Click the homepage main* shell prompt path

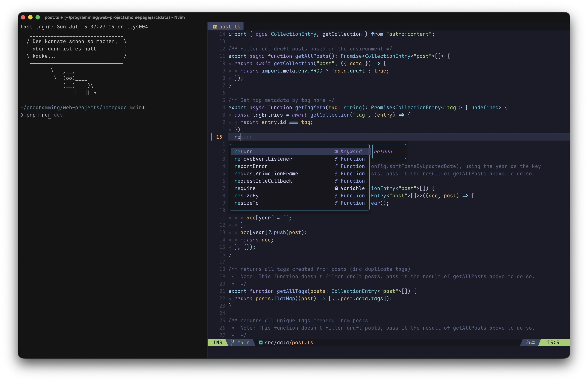(82, 108)
